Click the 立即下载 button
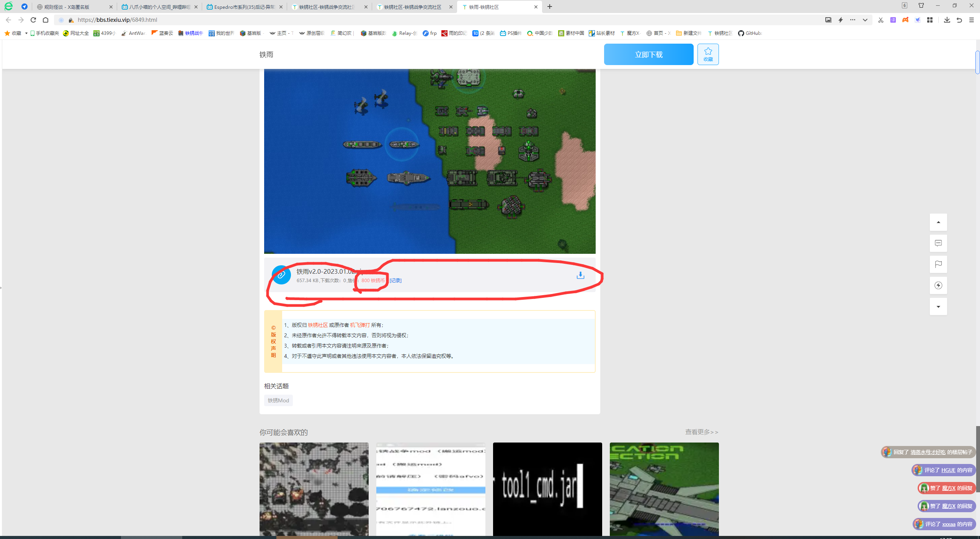Screen dimensions: 980x539 coord(648,54)
